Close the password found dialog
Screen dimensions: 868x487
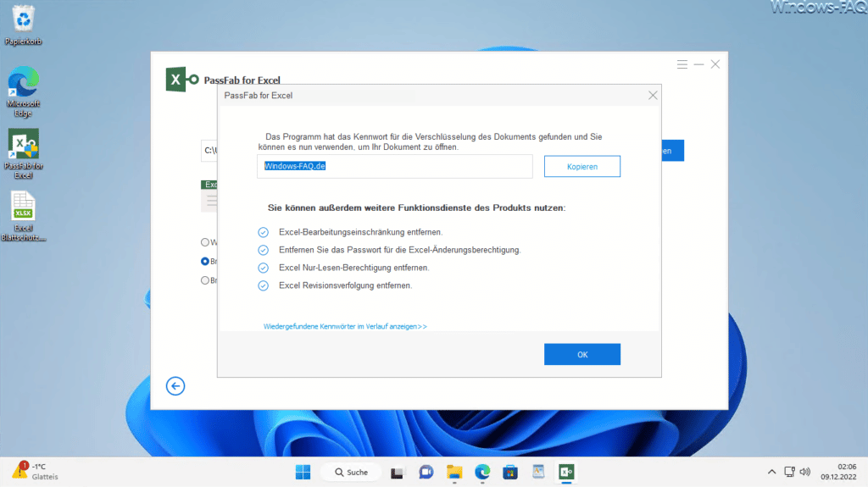tap(653, 95)
